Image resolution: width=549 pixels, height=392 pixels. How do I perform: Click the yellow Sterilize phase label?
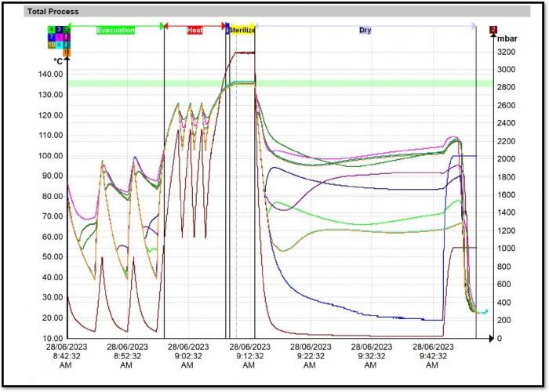pyautogui.click(x=242, y=30)
